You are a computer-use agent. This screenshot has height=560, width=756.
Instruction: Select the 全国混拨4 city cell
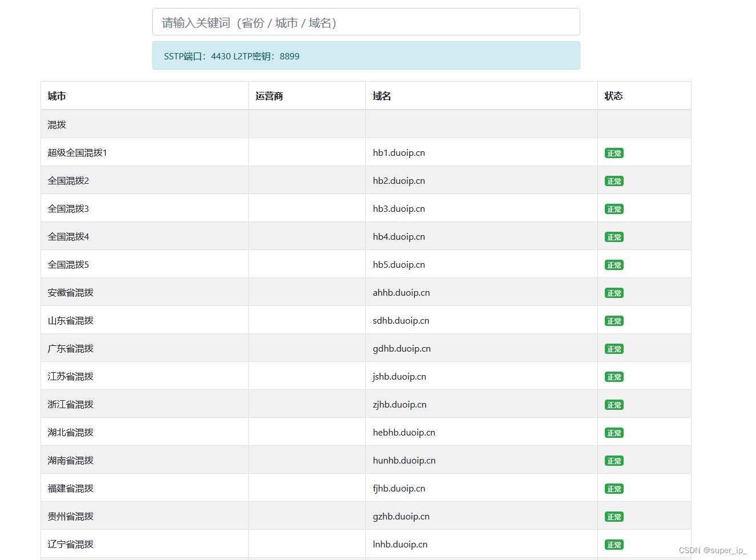click(x=144, y=236)
